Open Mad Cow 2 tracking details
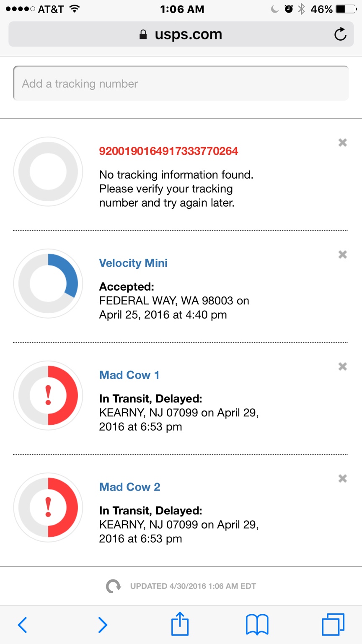362x644 pixels. click(x=129, y=487)
